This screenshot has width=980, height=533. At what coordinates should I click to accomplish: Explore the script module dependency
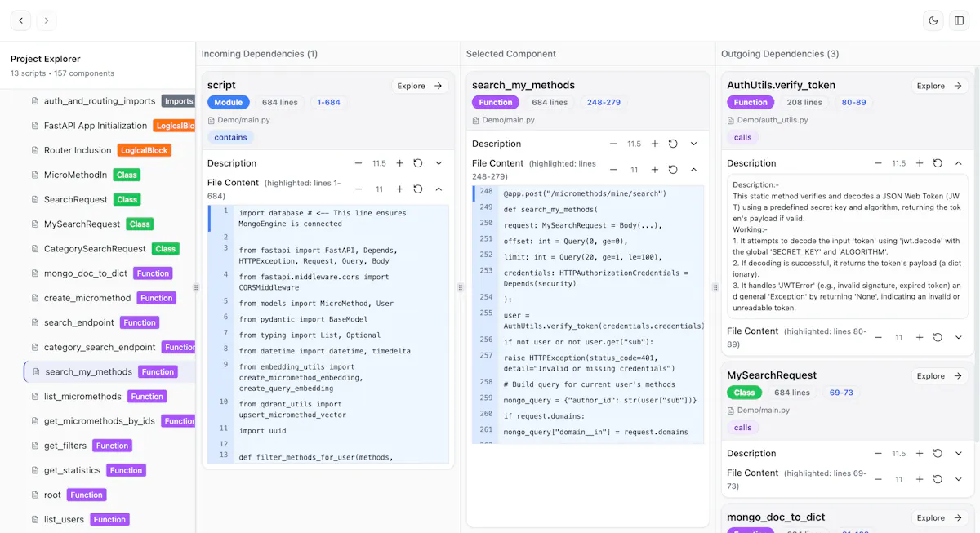(x=419, y=86)
